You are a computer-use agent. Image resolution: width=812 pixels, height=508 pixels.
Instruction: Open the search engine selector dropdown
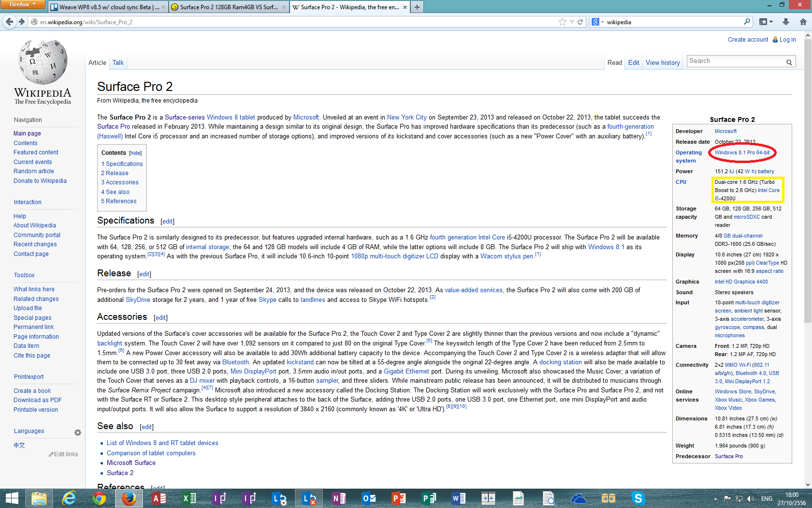pos(597,22)
